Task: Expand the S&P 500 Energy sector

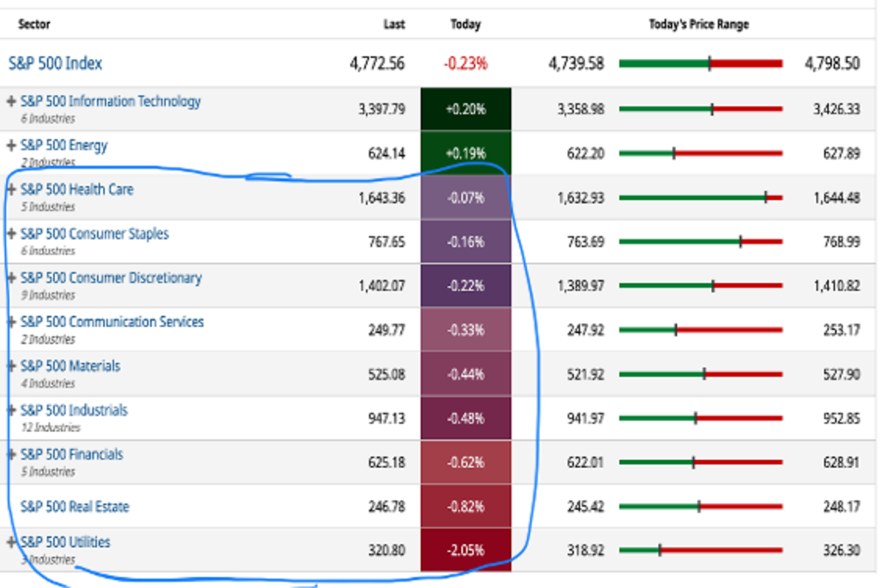Action: coord(11,146)
